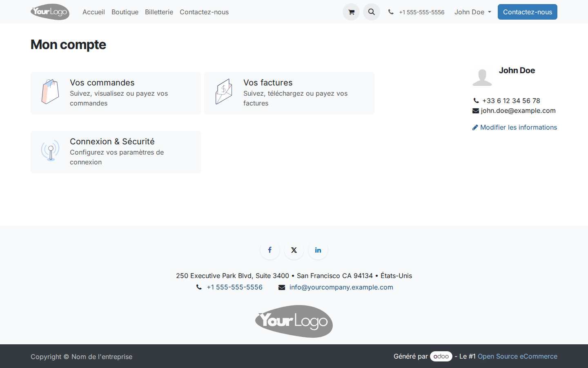Open the Facebook social icon

coord(270,250)
